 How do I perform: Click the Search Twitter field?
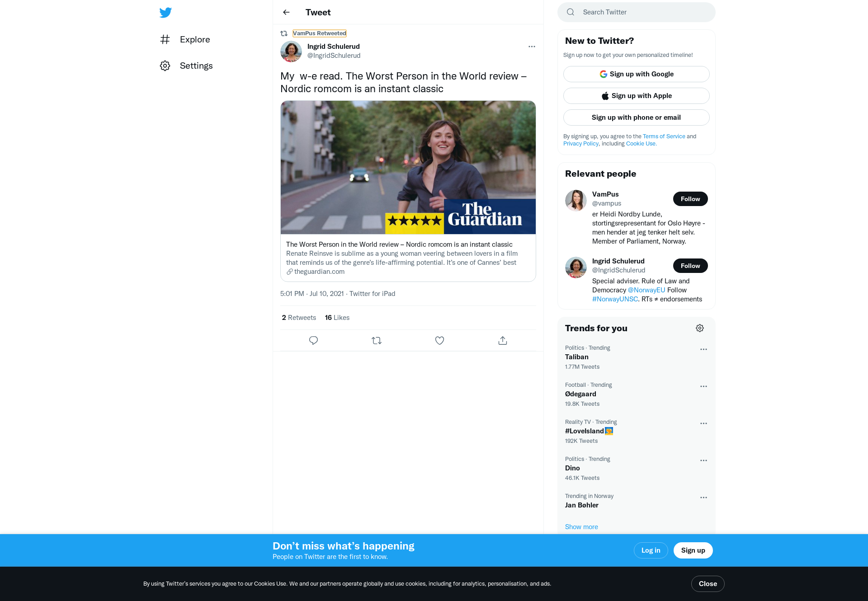pos(637,12)
